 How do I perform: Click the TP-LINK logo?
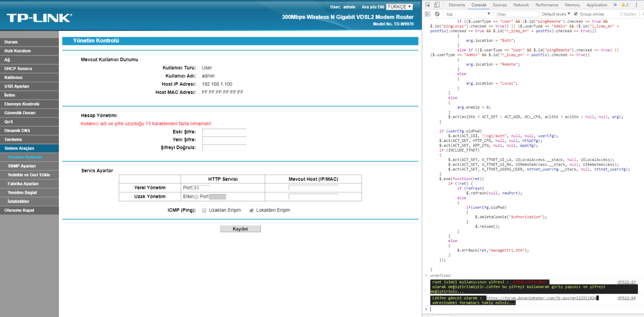[39, 18]
